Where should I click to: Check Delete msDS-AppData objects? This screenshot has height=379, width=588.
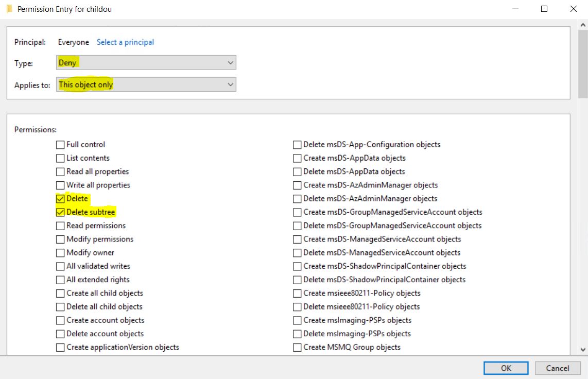click(297, 171)
